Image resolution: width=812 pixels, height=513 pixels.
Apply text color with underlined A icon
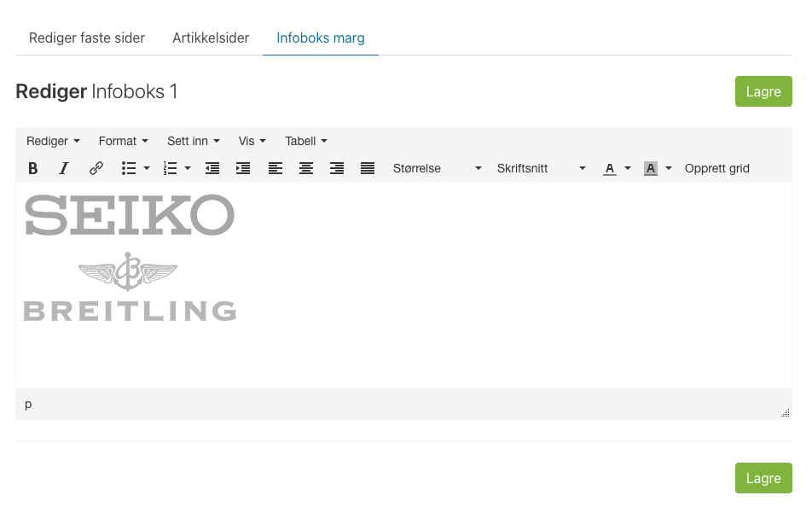tap(610, 168)
